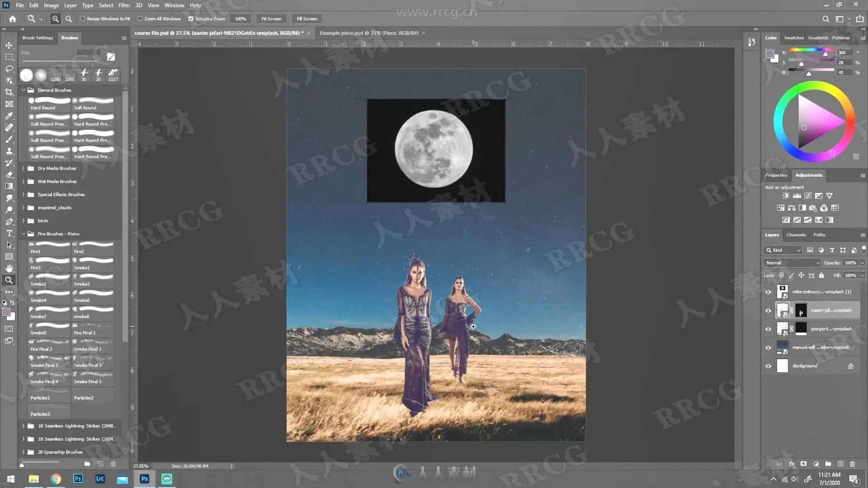Viewport: 868px width, 488px height.
Task: Hide the Background layer visibility
Action: 768,366
